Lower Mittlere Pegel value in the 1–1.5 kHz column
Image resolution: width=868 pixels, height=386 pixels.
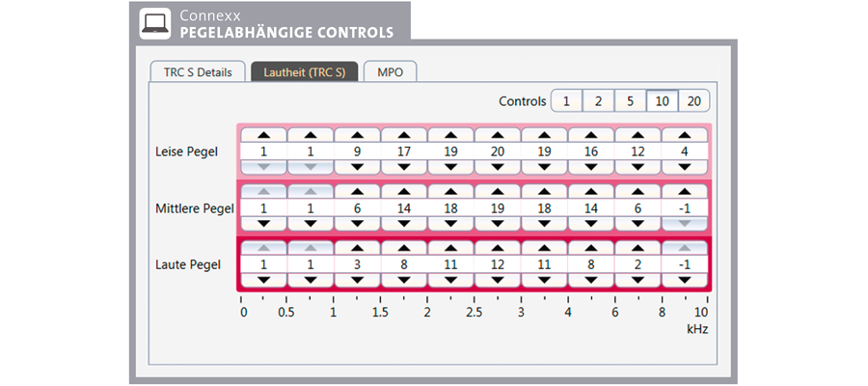357,224
